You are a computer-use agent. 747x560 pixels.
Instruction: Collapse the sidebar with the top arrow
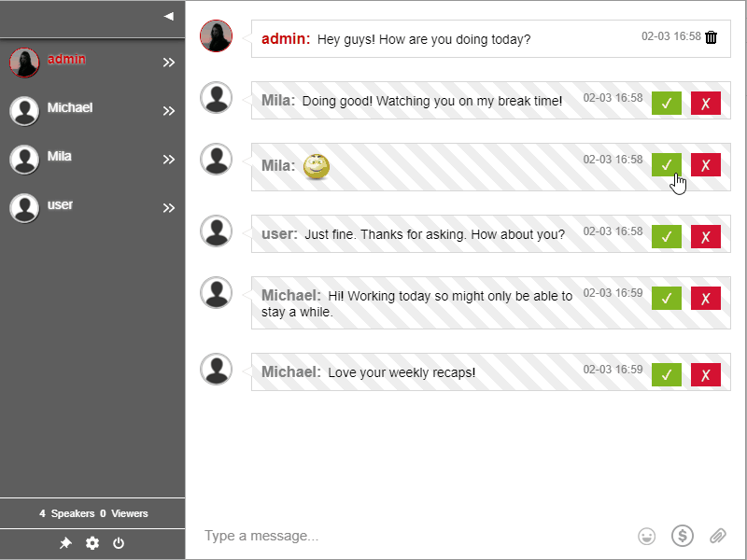click(167, 16)
